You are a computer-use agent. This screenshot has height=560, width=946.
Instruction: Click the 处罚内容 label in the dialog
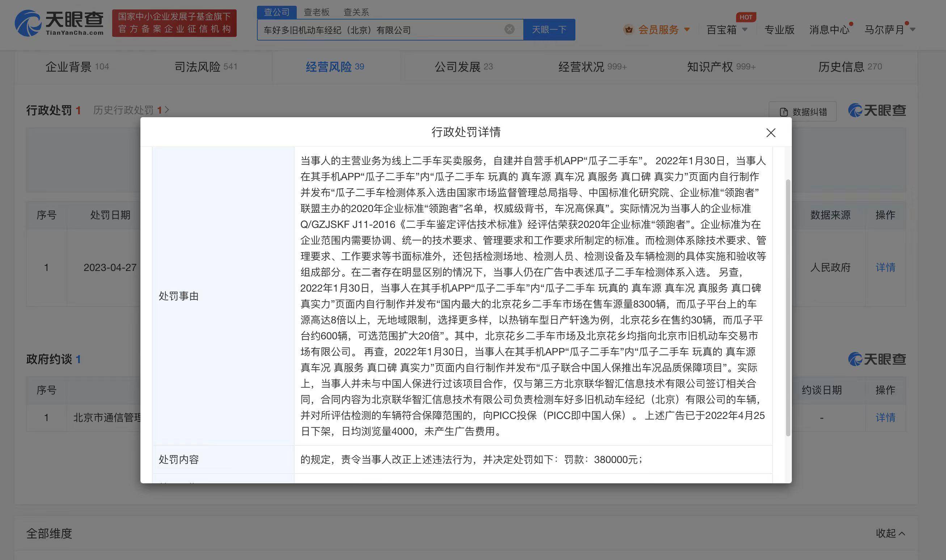(x=178, y=459)
